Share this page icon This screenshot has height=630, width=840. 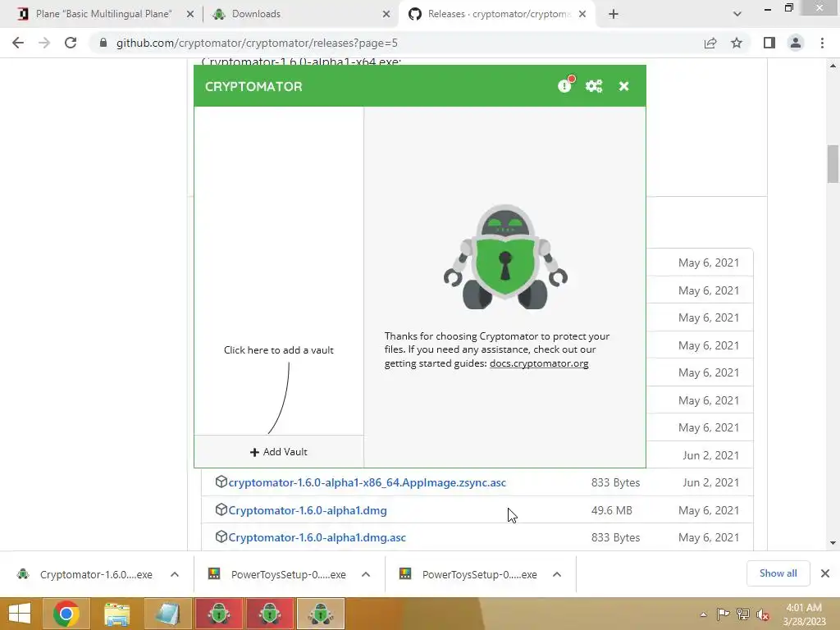pyautogui.click(x=710, y=43)
